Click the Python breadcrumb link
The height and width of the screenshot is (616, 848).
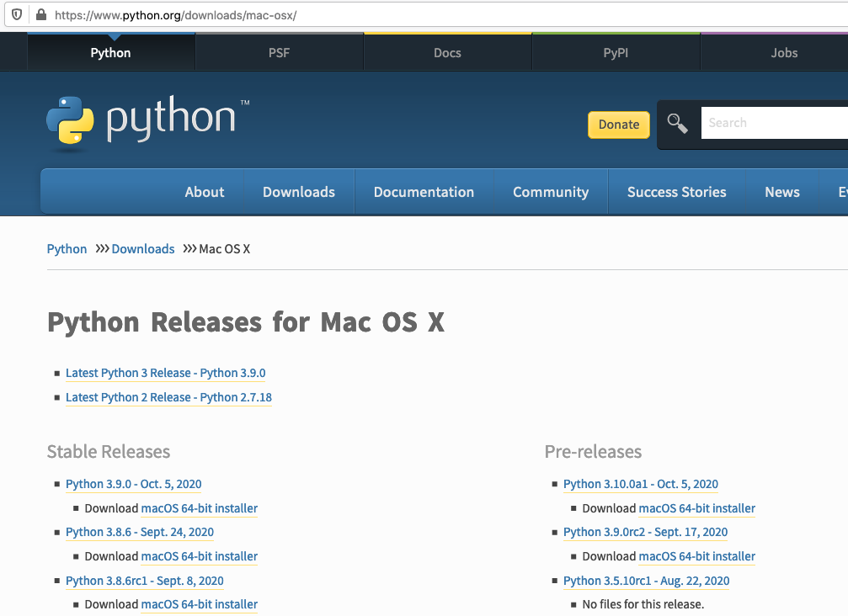(67, 249)
